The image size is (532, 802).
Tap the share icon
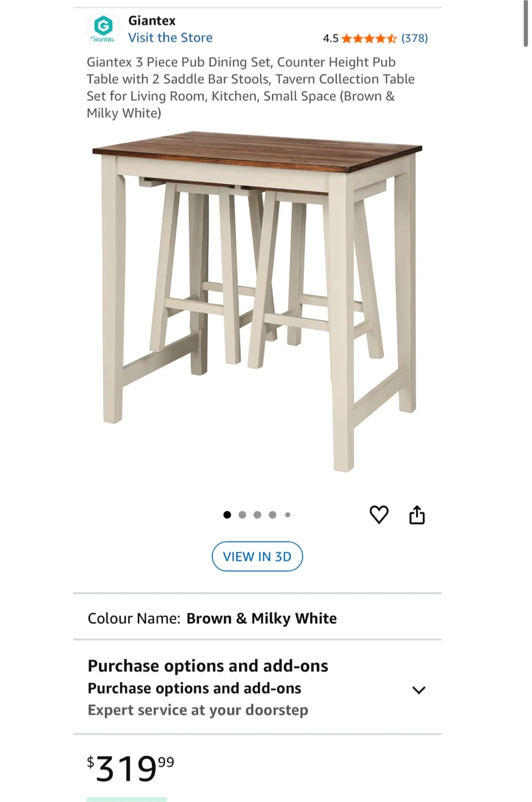417,515
